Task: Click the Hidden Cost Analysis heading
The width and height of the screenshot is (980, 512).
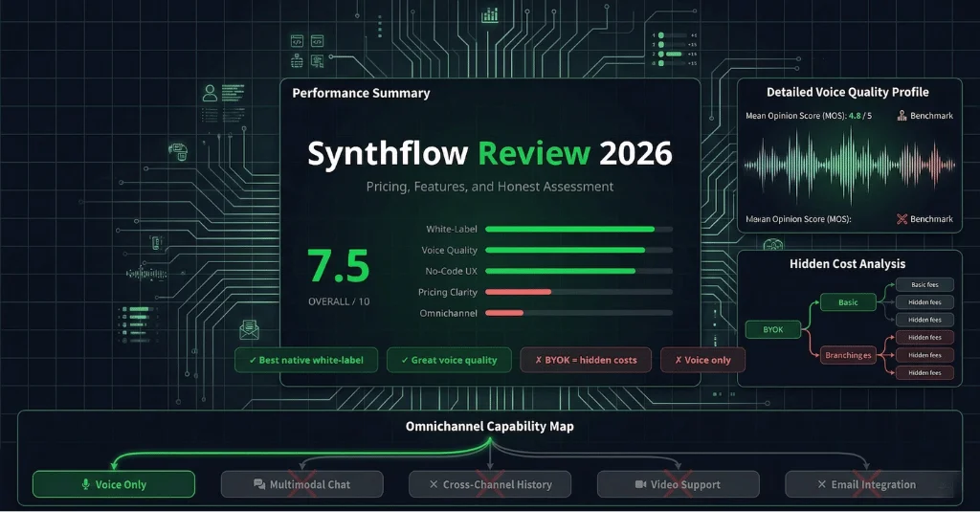Action: (x=848, y=264)
